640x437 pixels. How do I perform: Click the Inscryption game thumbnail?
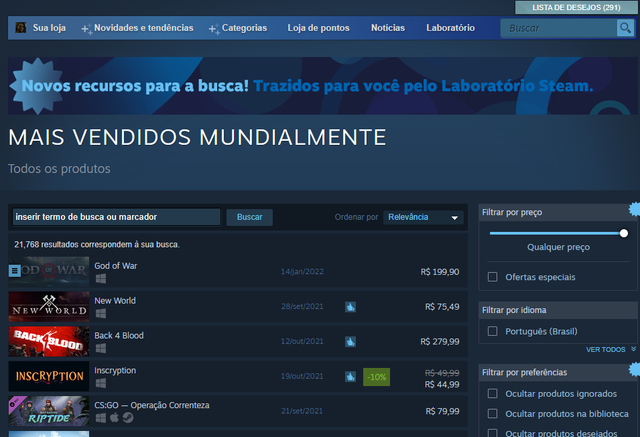point(49,376)
